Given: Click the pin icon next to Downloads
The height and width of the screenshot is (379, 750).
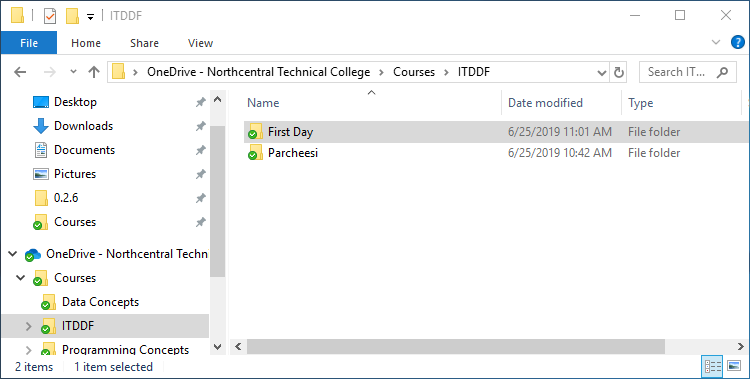Looking at the screenshot, I should tap(201, 126).
